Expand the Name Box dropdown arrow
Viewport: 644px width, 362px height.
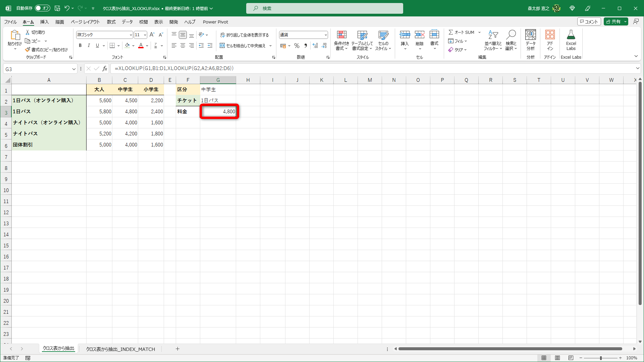(74, 69)
